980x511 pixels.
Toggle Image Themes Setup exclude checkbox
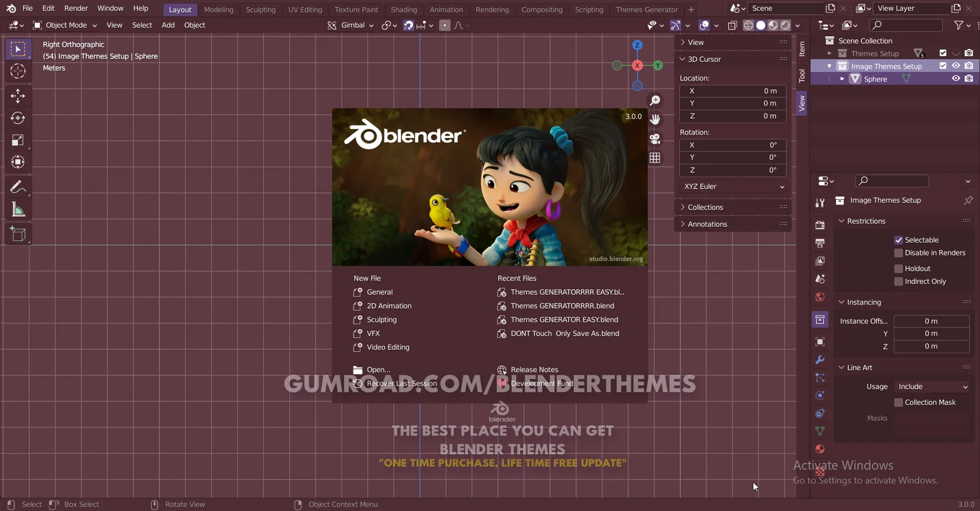(x=943, y=66)
